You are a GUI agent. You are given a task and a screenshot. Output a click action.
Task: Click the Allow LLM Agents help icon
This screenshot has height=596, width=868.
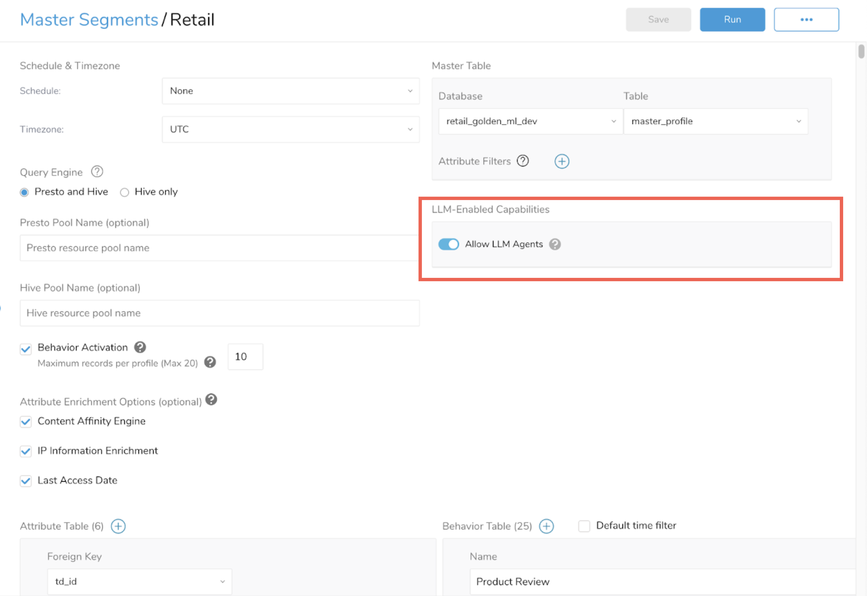(554, 244)
